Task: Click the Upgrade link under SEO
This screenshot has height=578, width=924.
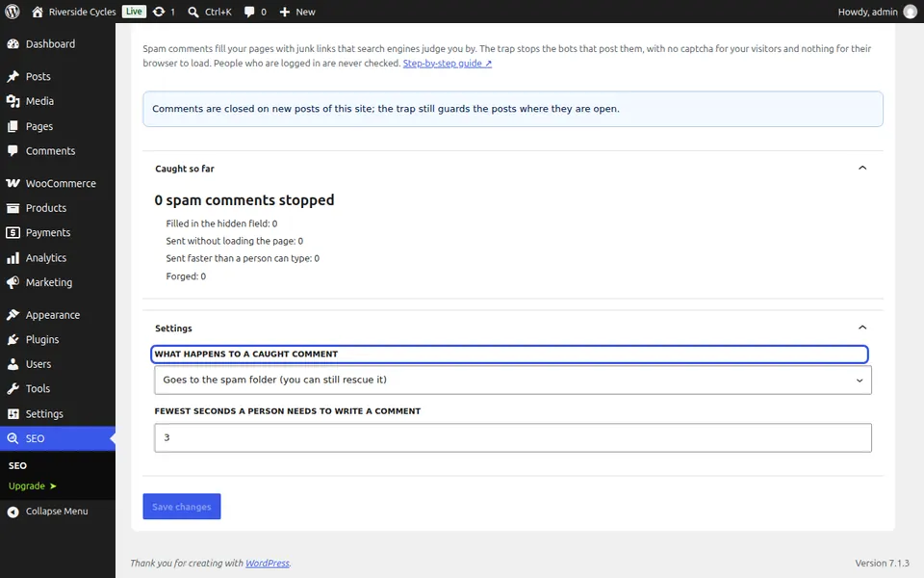Action: pos(33,486)
